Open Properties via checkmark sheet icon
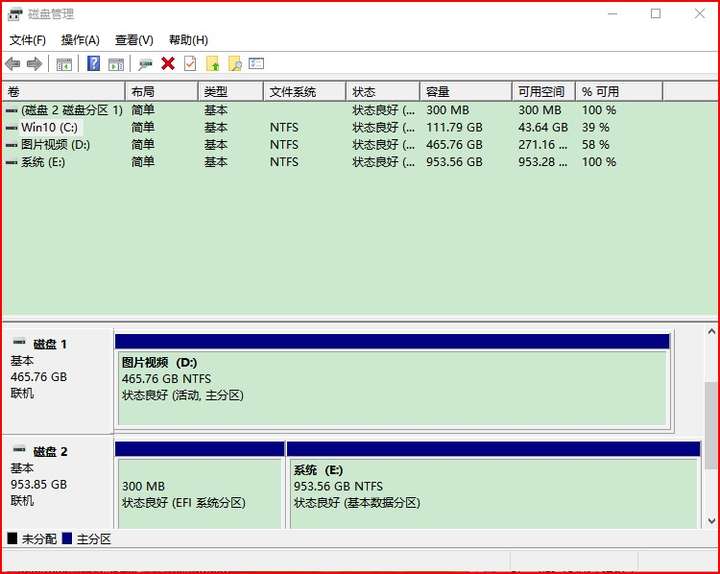This screenshot has height=574, width=720. pos(190,63)
